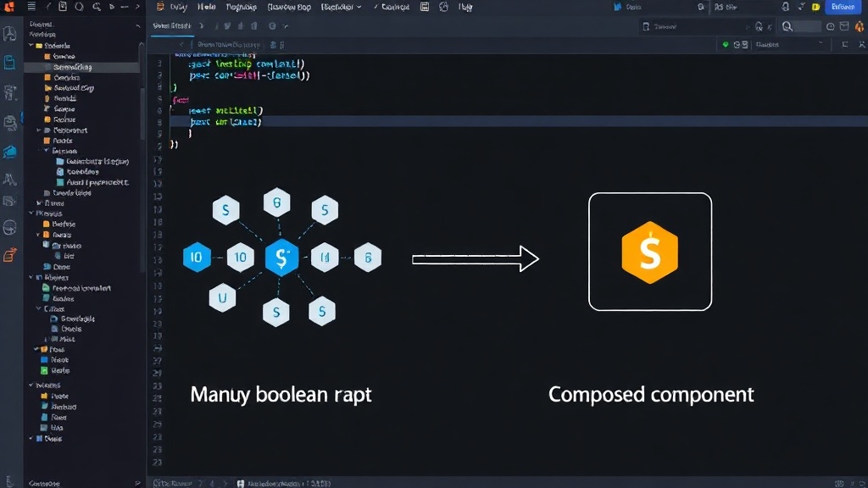This screenshot has height=488, width=868.
Task: Click the round face icon in the left activity bar
Action: point(9,227)
